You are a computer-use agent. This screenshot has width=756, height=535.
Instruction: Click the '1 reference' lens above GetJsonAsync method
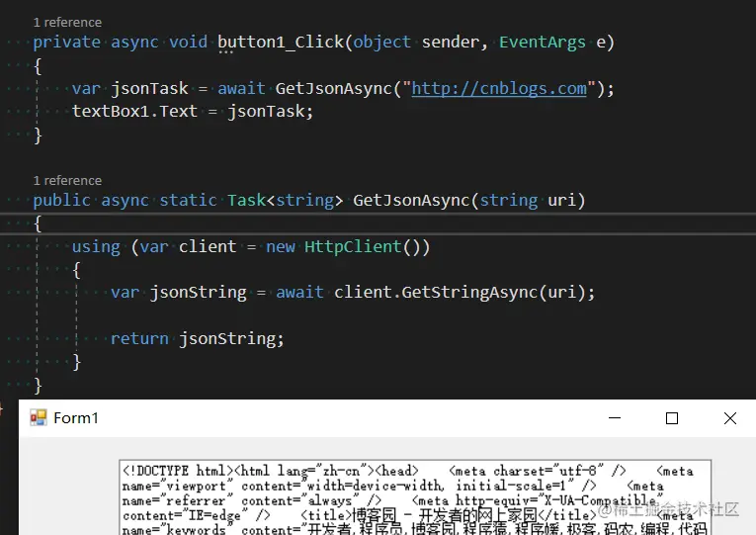point(67,181)
